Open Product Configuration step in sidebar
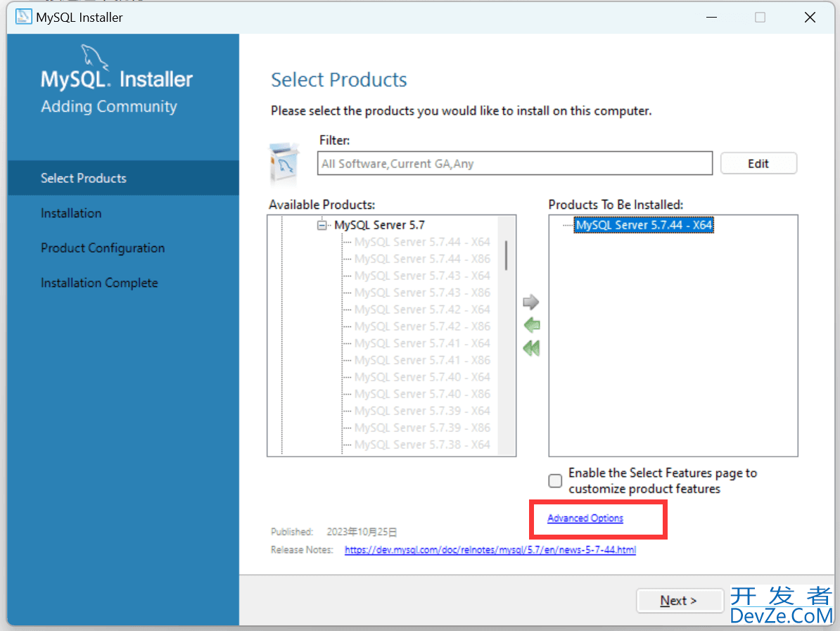 (x=103, y=248)
